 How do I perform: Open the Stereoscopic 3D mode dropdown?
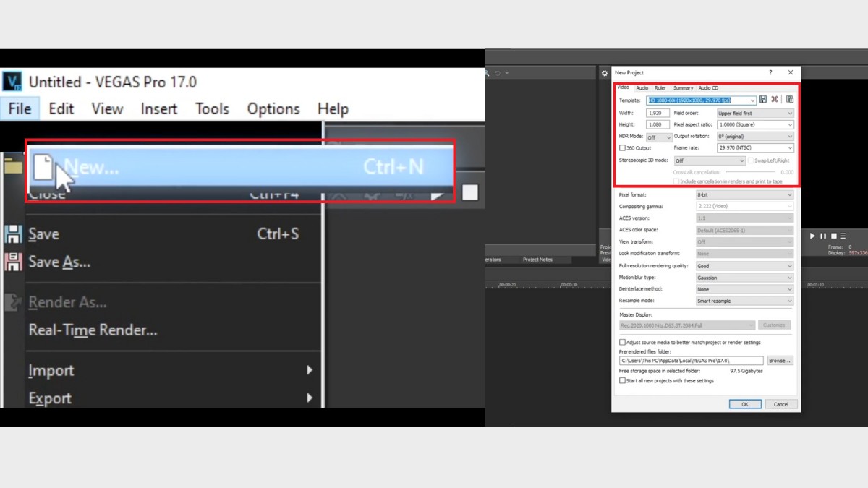pos(710,160)
